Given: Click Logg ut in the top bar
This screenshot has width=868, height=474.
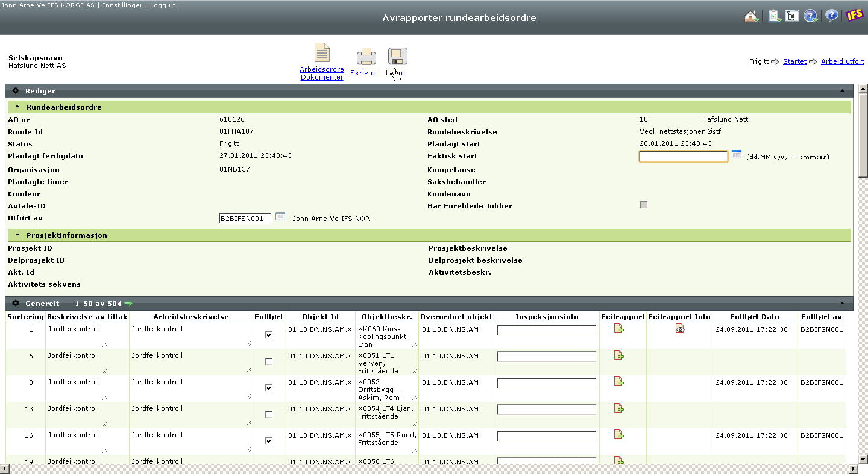Looking at the screenshot, I should click(163, 5).
